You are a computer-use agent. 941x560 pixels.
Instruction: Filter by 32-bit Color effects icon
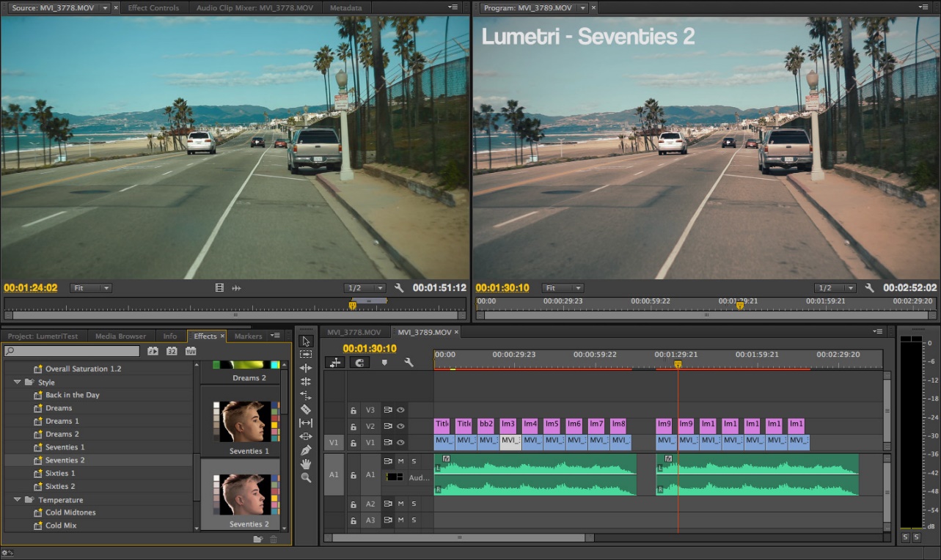pos(172,351)
